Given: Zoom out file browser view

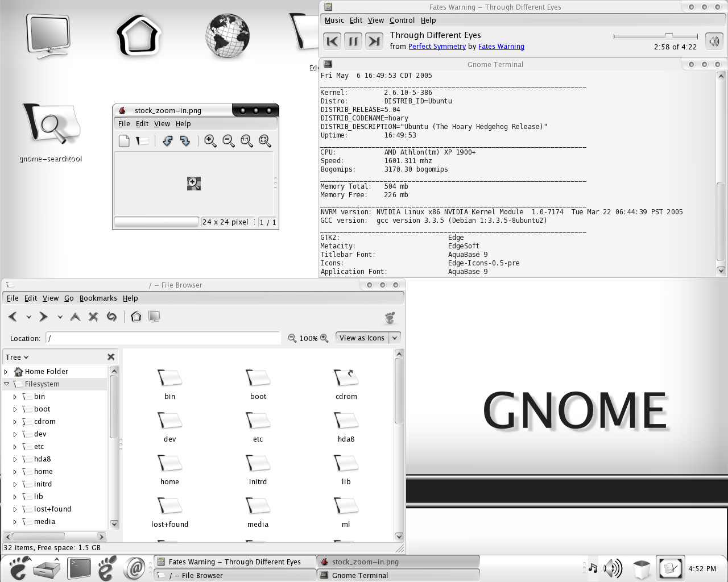Looking at the screenshot, I should point(292,338).
